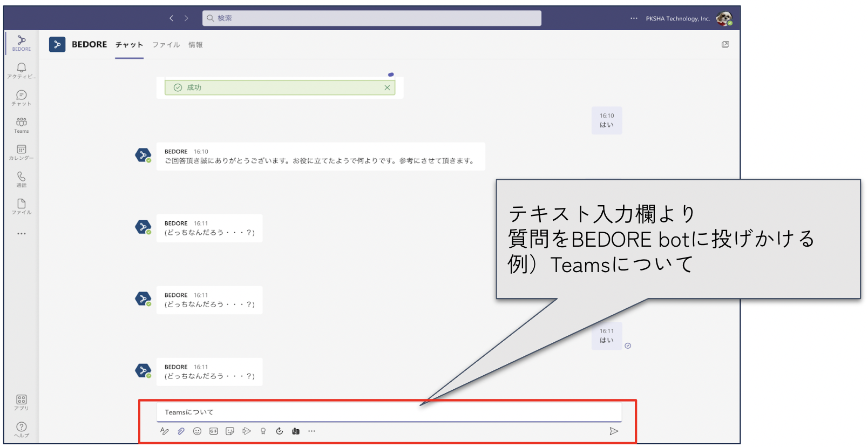Click the BEDORE app logo in the header
The height and width of the screenshot is (447, 868).
[x=57, y=44]
